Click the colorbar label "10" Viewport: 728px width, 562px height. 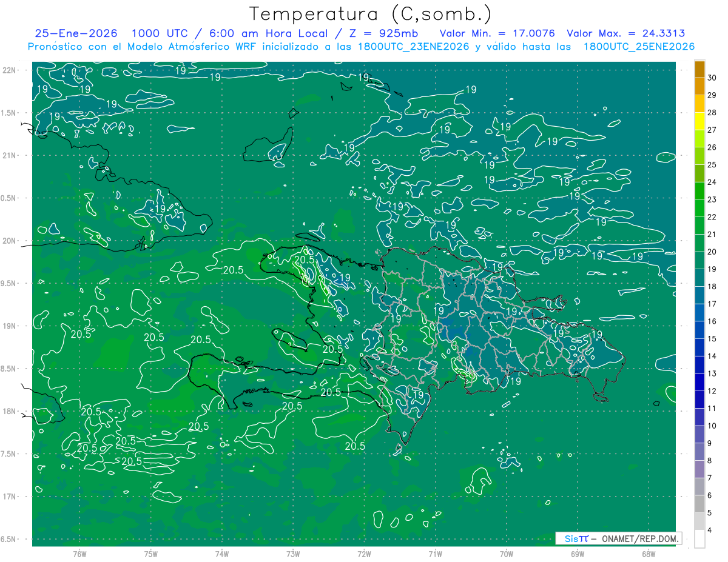click(712, 426)
